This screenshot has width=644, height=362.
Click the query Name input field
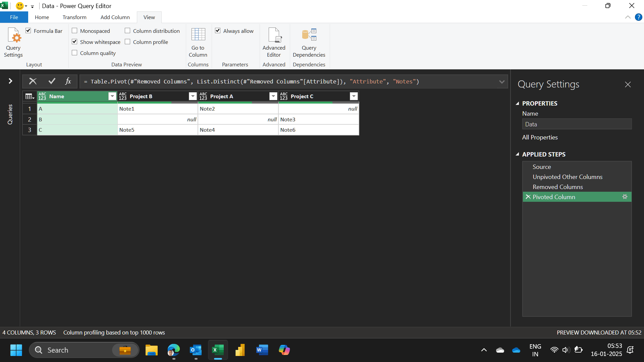pyautogui.click(x=577, y=124)
